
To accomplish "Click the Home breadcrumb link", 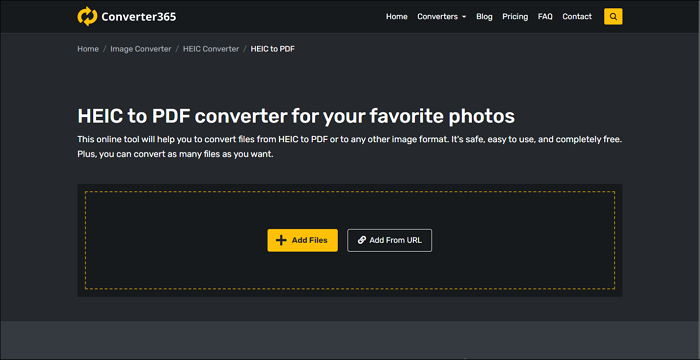I will (x=88, y=49).
